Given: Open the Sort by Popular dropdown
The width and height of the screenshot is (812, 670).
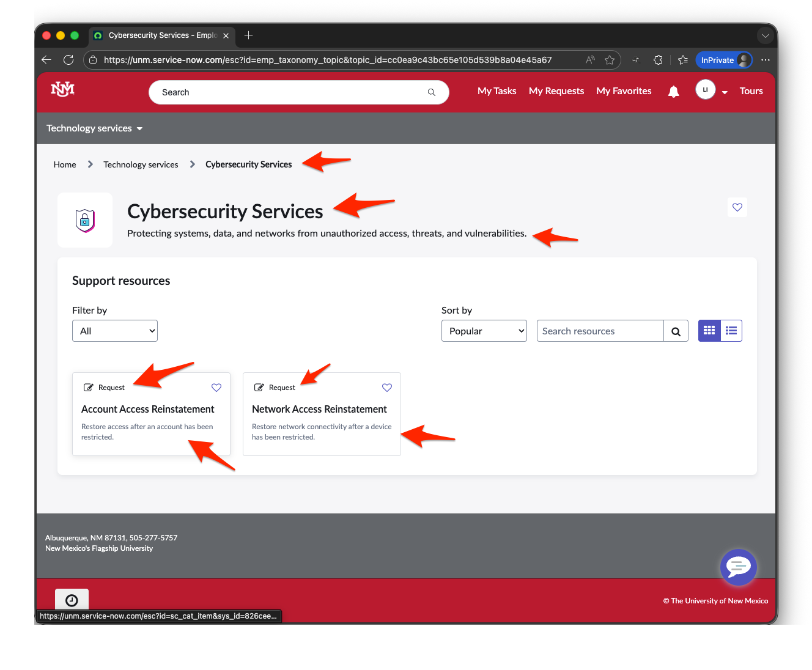Looking at the screenshot, I should [484, 331].
